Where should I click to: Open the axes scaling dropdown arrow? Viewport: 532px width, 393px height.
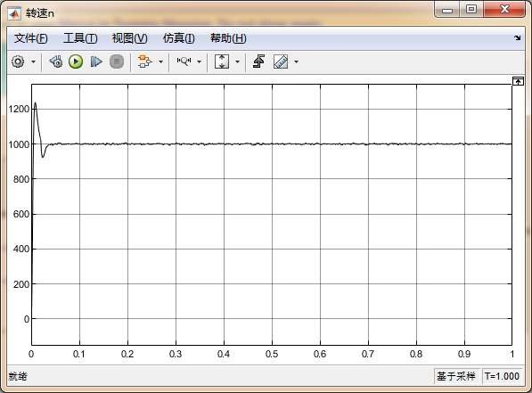click(238, 61)
